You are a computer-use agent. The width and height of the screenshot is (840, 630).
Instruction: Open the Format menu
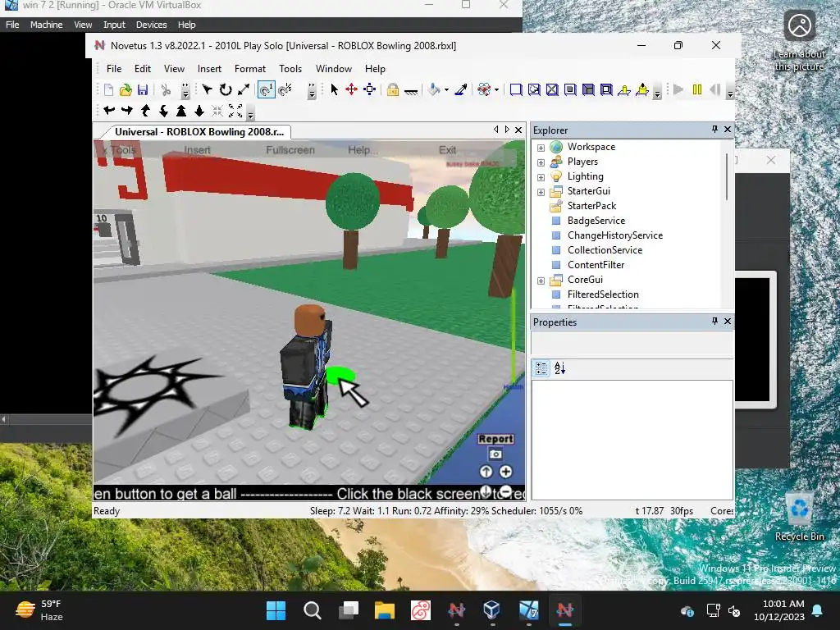tap(250, 69)
